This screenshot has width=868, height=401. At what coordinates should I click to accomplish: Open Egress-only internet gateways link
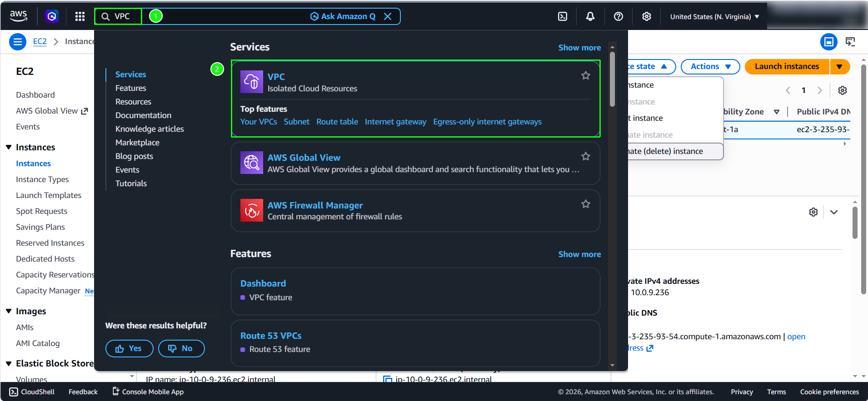tap(487, 122)
